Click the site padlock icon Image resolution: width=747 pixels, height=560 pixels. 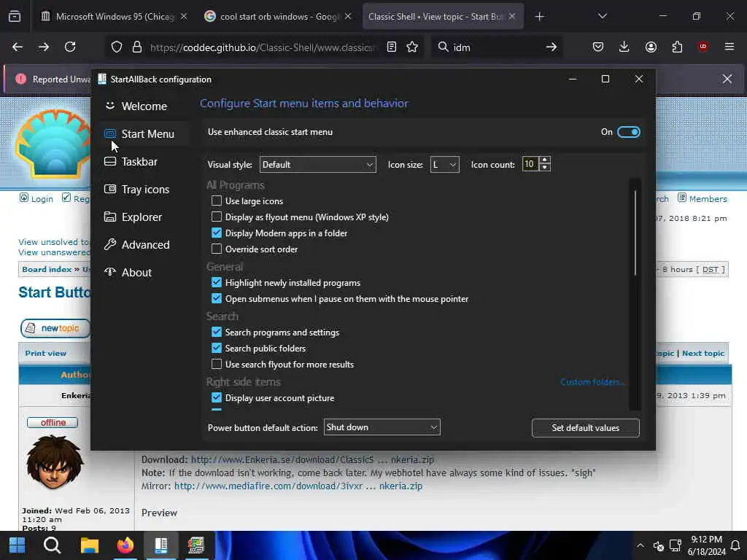137,47
